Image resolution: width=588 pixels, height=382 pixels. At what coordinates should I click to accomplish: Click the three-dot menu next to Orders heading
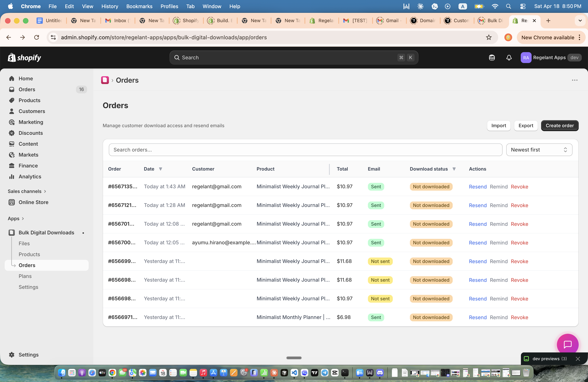click(x=575, y=80)
